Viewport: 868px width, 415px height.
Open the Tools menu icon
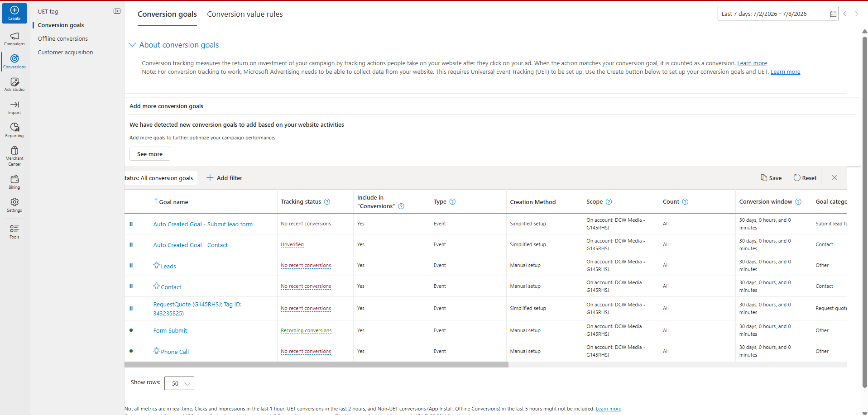click(x=14, y=232)
